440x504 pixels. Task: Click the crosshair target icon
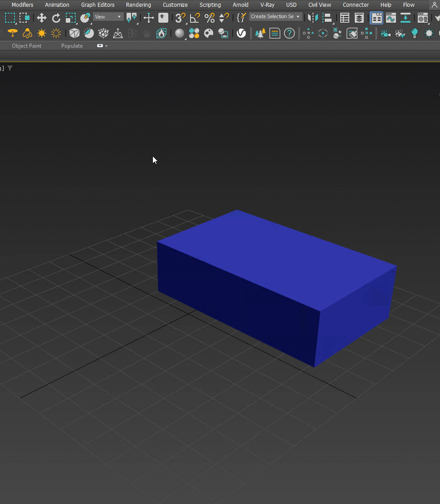point(323,33)
